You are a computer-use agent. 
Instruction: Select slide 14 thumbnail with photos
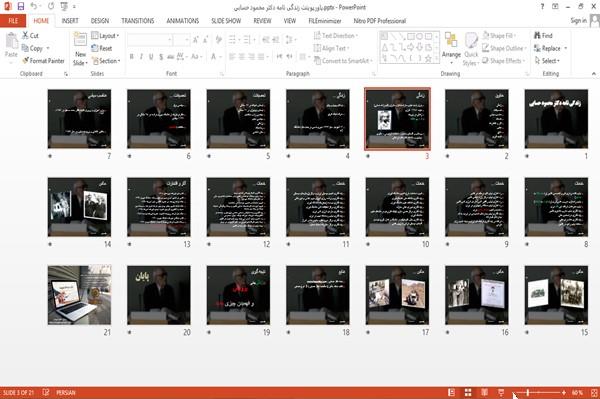click(x=80, y=207)
